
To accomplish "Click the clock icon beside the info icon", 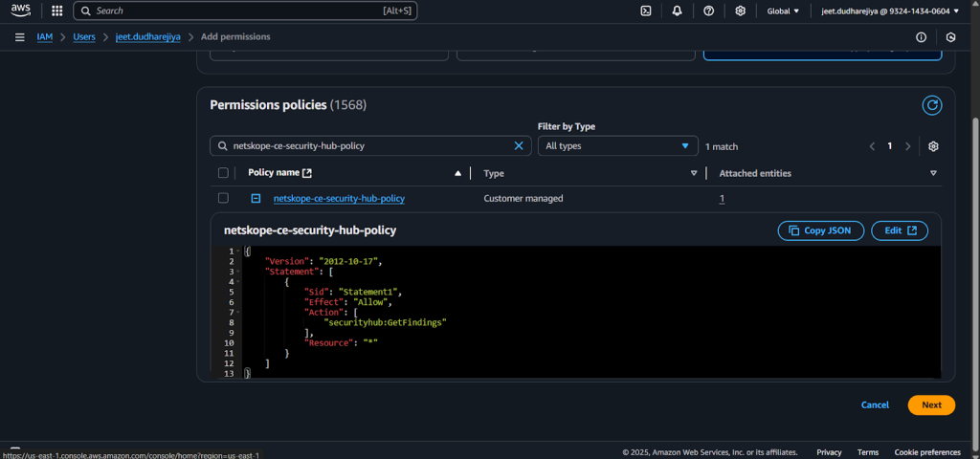I will point(951,37).
